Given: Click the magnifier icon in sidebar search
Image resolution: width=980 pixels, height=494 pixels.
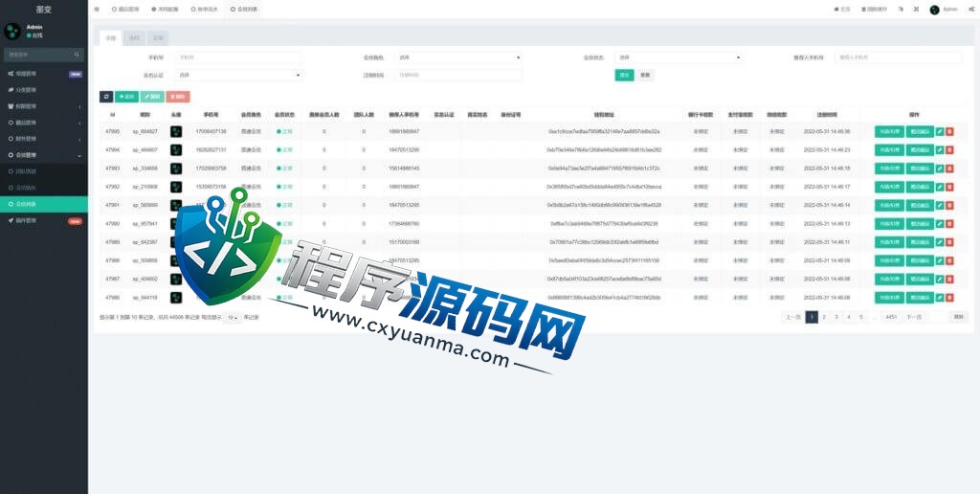Looking at the screenshot, I should [x=77, y=55].
